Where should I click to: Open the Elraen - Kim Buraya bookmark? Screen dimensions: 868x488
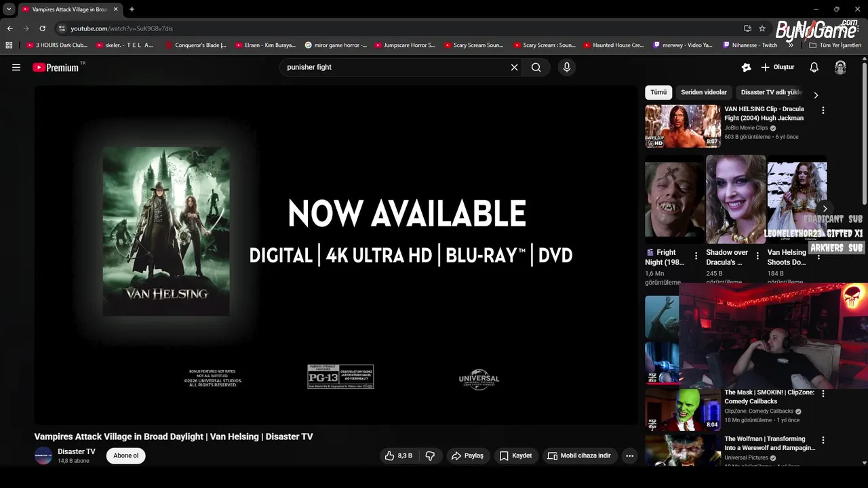(x=265, y=45)
